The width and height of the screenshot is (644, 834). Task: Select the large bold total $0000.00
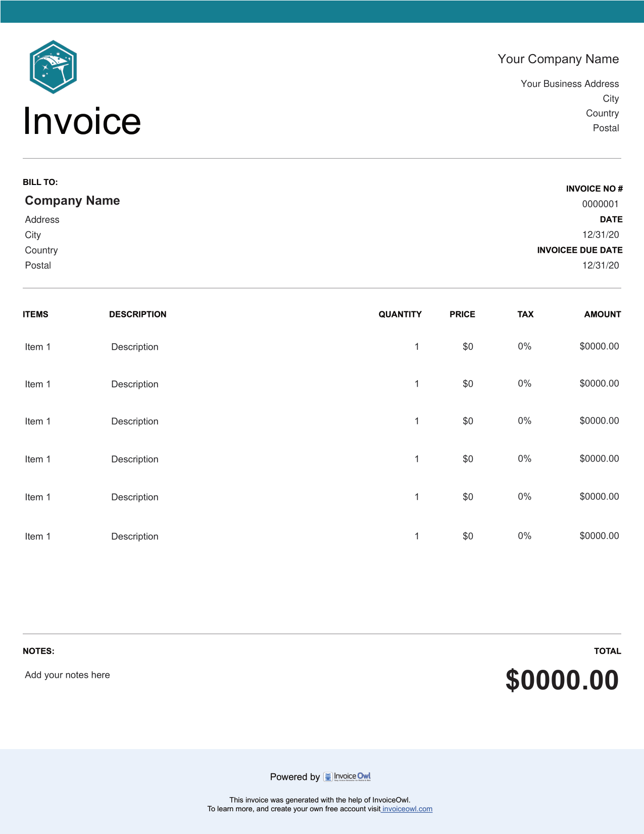point(562,680)
